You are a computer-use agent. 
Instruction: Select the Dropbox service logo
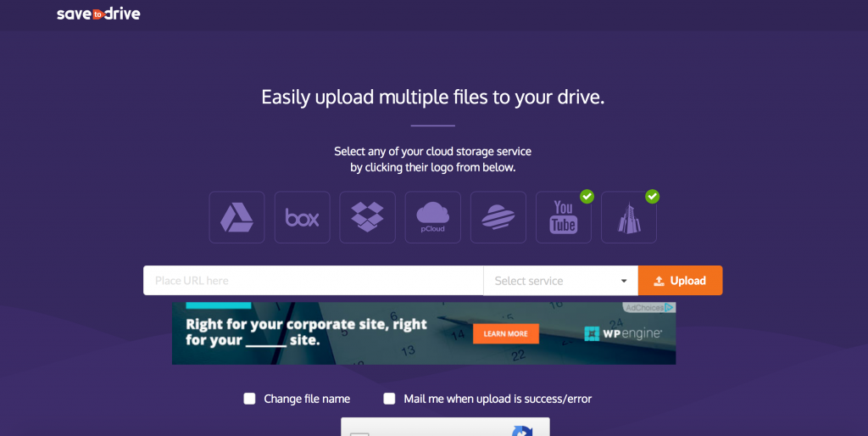[368, 217]
